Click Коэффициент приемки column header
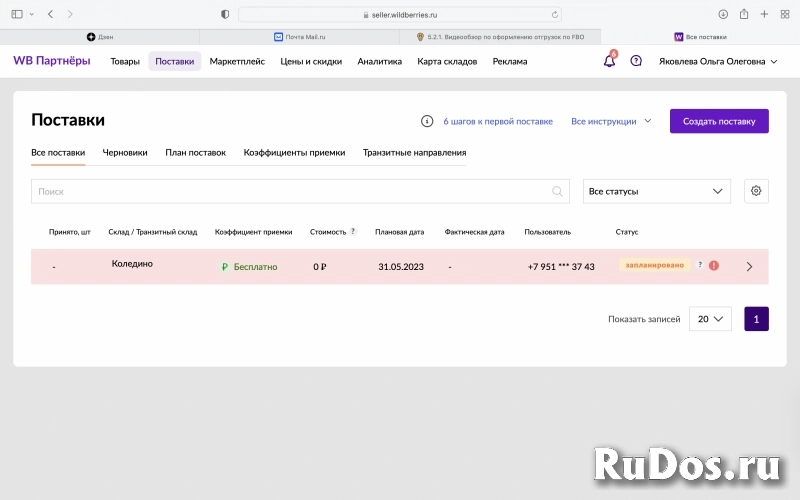Image resolution: width=800 pixels, height=500 pixels. point(254,232)
